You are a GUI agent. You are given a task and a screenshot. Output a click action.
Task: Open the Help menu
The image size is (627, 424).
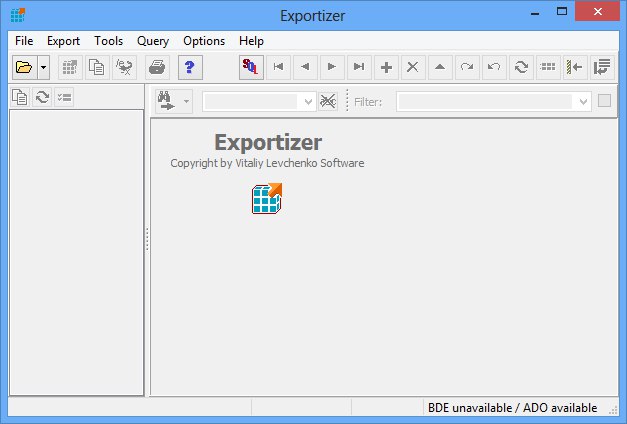(251, 41)
